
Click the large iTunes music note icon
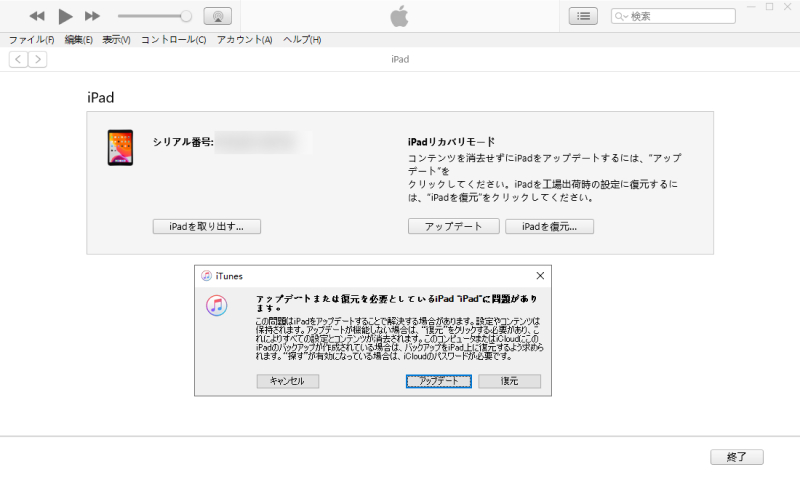[x=217, y=306]
